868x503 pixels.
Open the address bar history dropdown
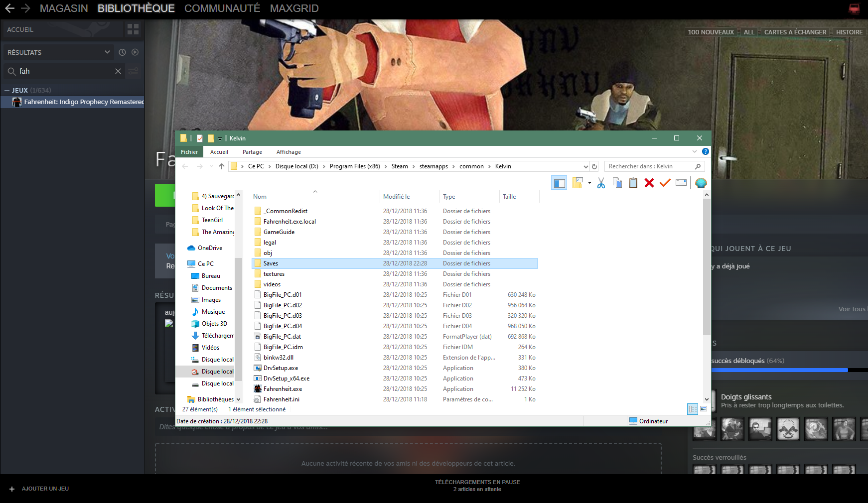[x=586, y=166]
